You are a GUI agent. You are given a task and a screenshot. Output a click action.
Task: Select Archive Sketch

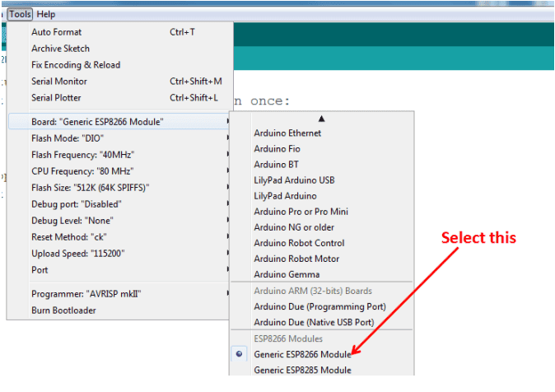119,49
